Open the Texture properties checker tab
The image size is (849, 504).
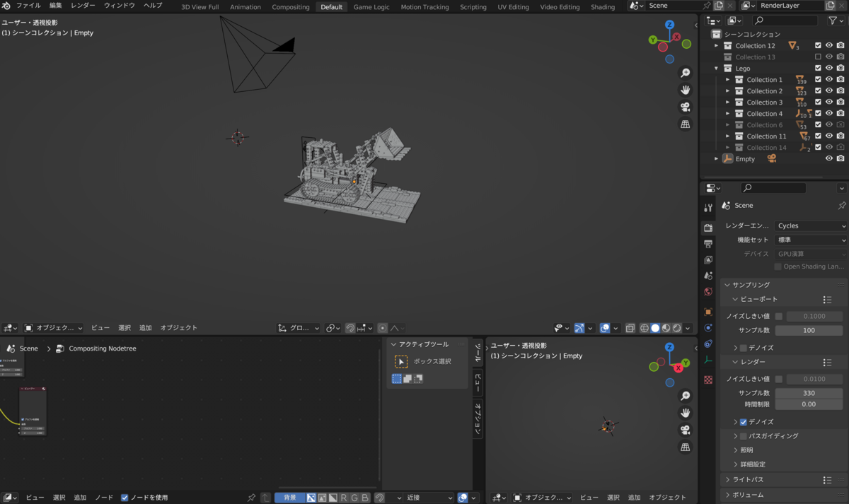coord(708,380)
